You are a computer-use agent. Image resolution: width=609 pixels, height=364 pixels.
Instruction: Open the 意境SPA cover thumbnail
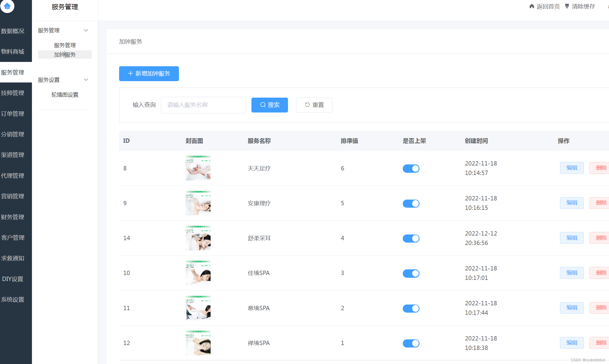click(198, 308)
